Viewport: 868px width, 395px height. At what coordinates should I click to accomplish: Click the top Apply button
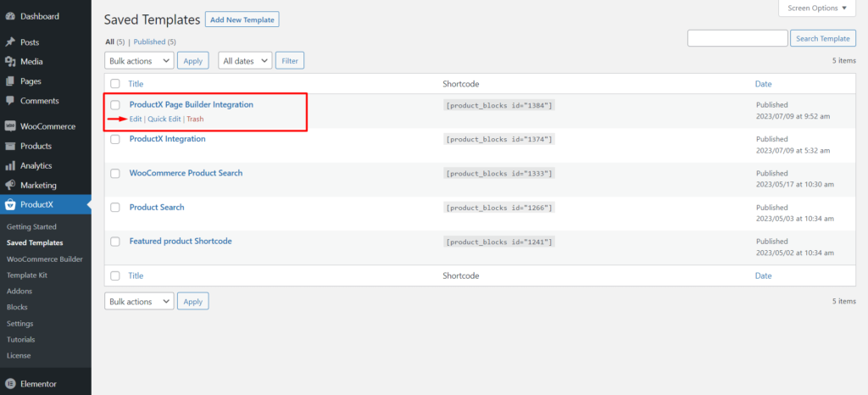pos(192,61)
